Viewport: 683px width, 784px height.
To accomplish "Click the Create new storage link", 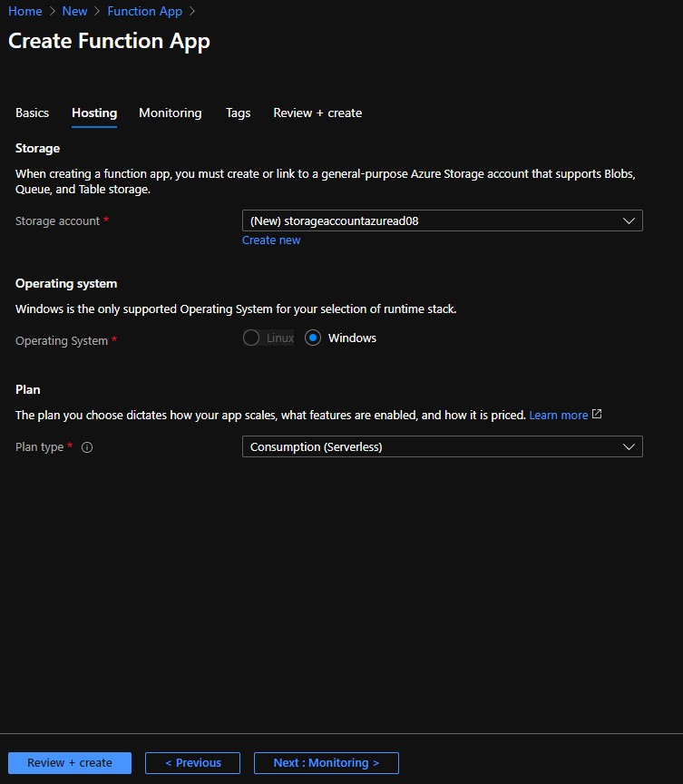I will pos(271,240).
